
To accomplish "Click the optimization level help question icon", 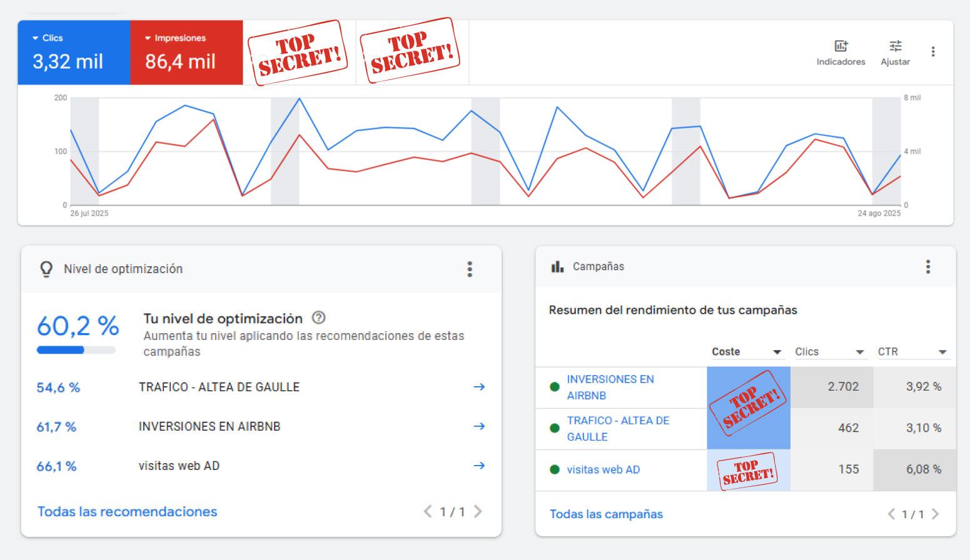I will [x=318, y=317].
